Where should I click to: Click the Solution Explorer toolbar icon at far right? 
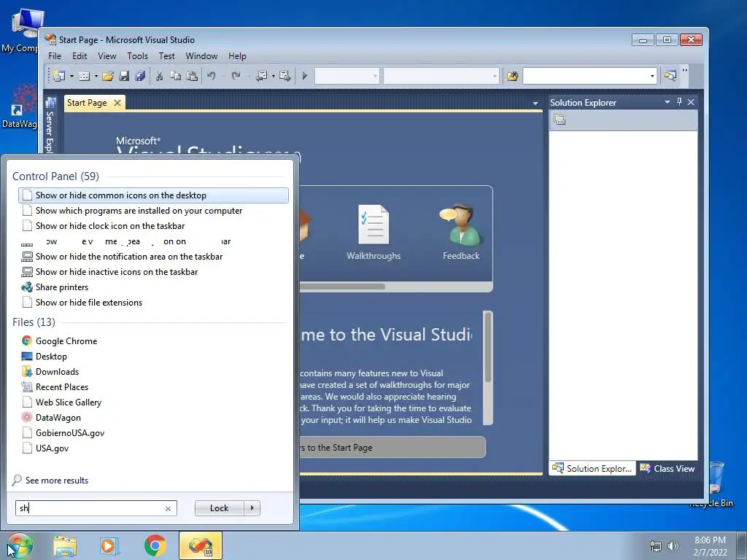(670, 76)
